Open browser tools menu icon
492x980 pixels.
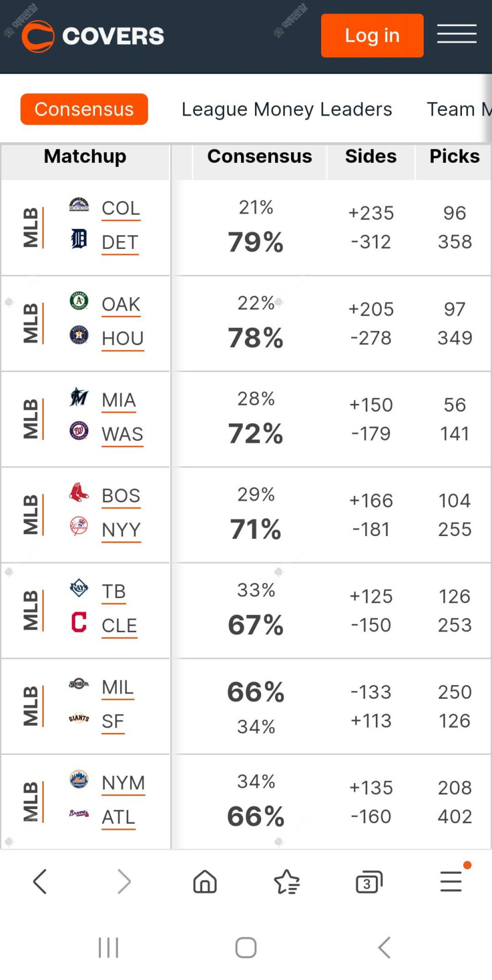click(x=451, y=881)
